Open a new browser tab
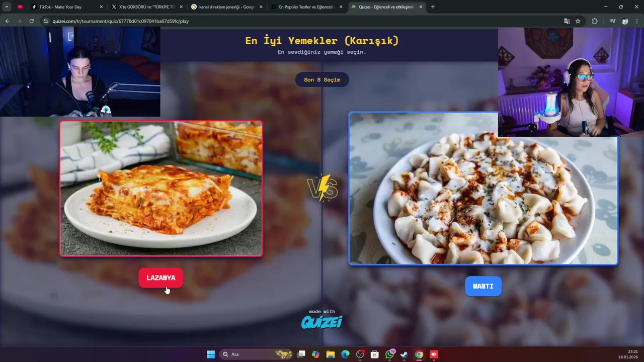The width and height of the screenshot is (644, 362). pyautogui.click(x=433, y=7)
